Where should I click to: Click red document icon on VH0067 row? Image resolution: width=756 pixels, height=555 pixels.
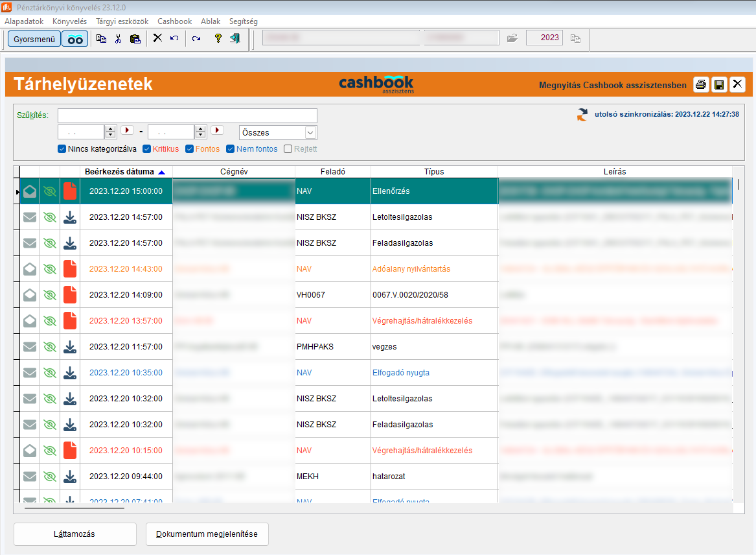point(70,295)
